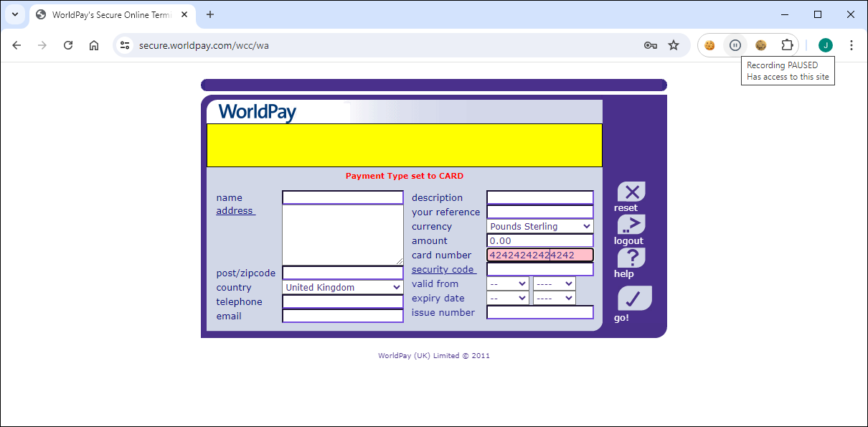Screen dimensions: 868x427
Task: Click 'Payment Type set to CARD' text
Action: (x=405, y=176)
